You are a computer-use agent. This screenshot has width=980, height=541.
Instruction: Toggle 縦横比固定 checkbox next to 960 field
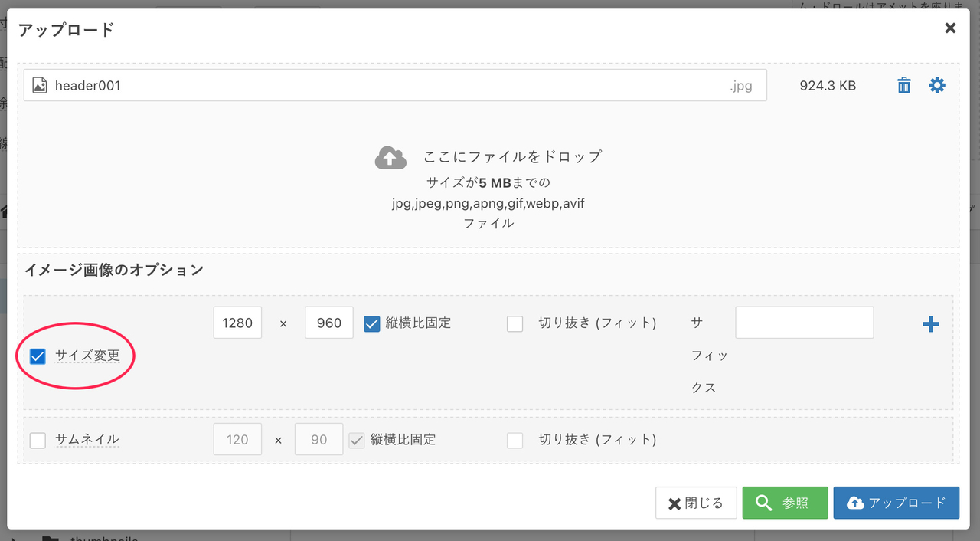coord(371,323)
